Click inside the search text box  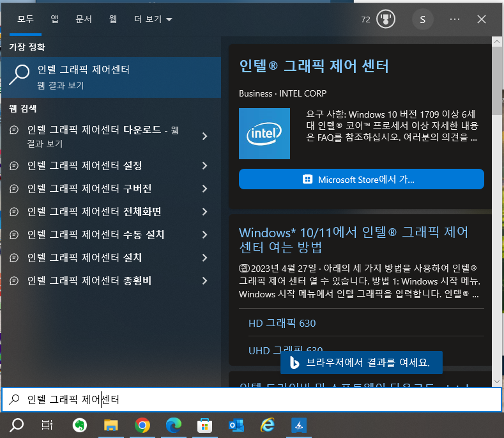(x=252, y=400)
